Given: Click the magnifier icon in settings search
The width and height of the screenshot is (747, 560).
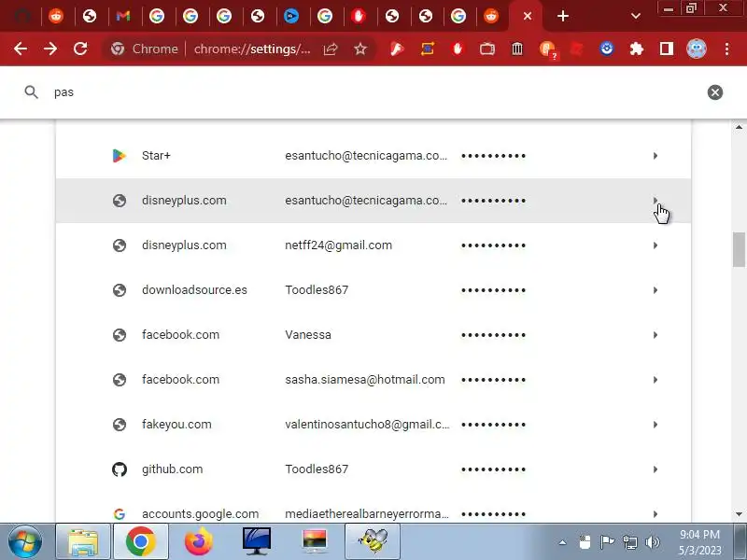Looking at the screenshot, I should (x=32, y=91).
